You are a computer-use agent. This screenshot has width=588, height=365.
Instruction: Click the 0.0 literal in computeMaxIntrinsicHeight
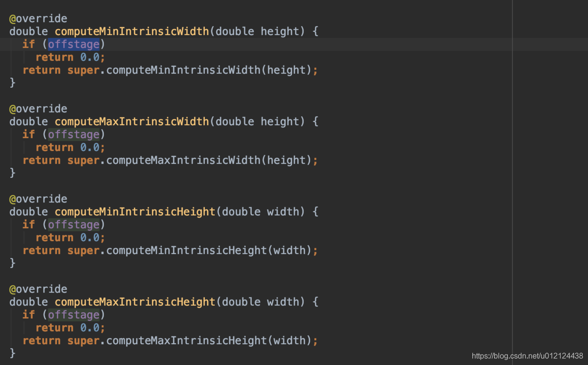click(90, 327)
